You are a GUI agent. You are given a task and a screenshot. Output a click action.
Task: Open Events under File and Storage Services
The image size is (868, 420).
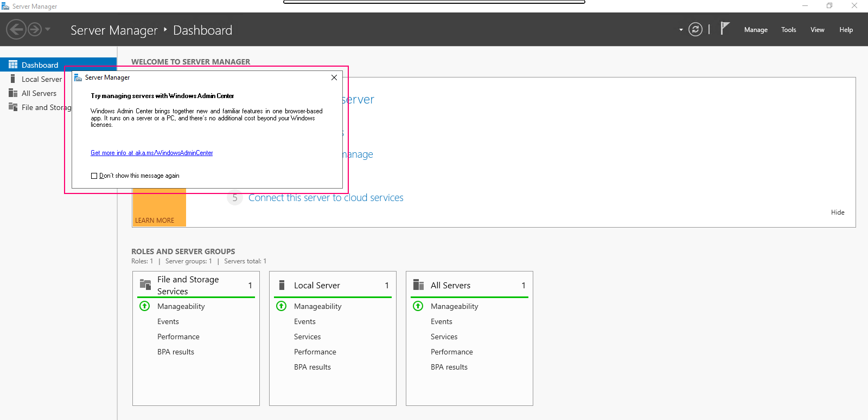168,321
